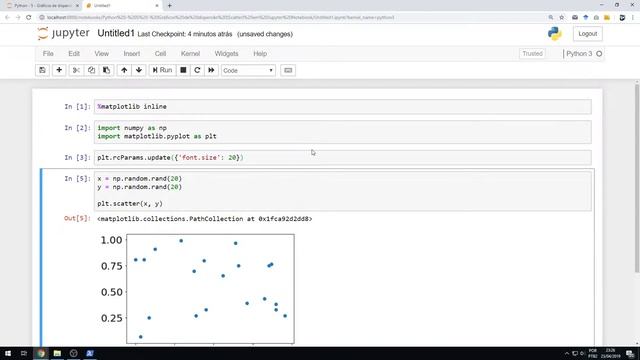Click the Trusted notebook indicator
The height and width of the screenshot is (360, 640).
(x=532, y=53)
